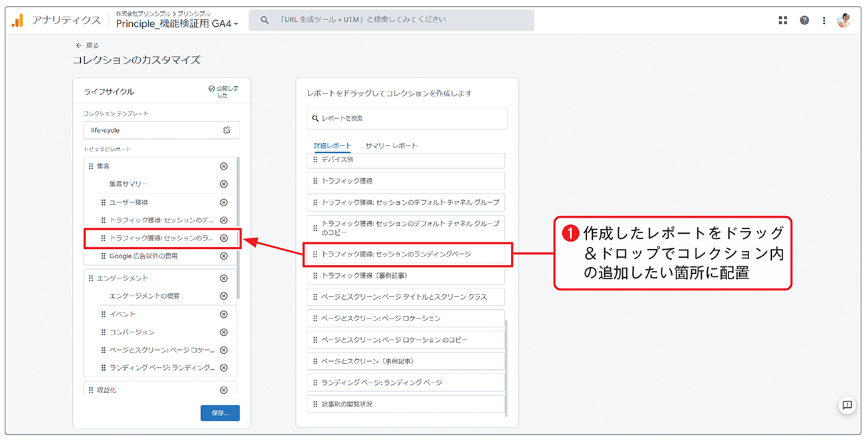This screenshot has width=868, height=444.
Task: Click the 戻る back arrow
Action: (x=78, y=45)
